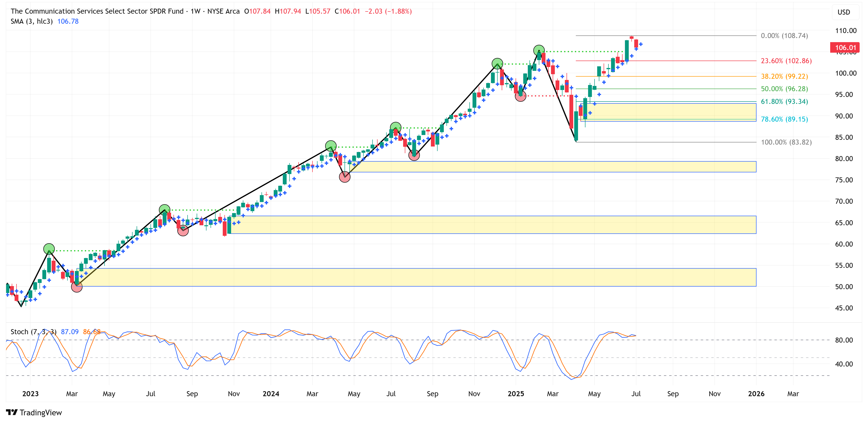Click the Communication Services Select Sector fund title
Image resolution: width=868 pixels, height=423 pixels.
(x=97, y=11)
